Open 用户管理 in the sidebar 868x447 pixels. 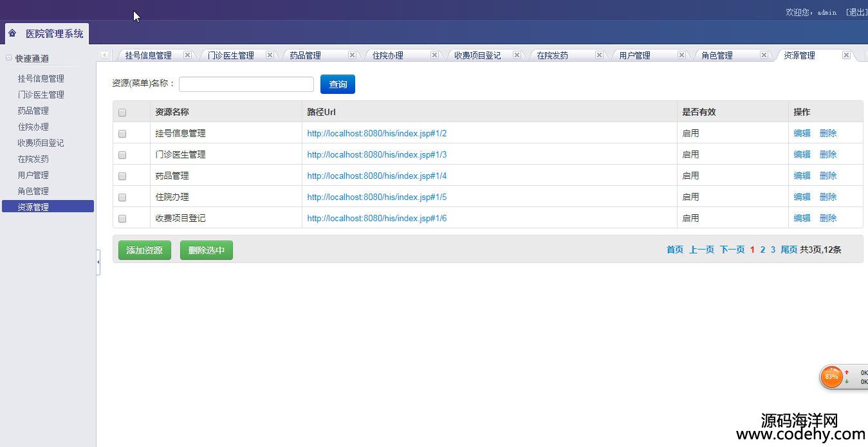tap(33, 175)
